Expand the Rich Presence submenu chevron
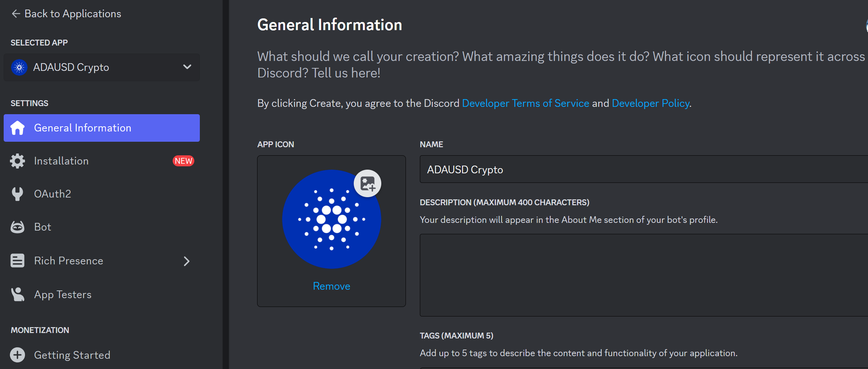Image resolution: width=868 pixels, height=369 pixels. 187,261
